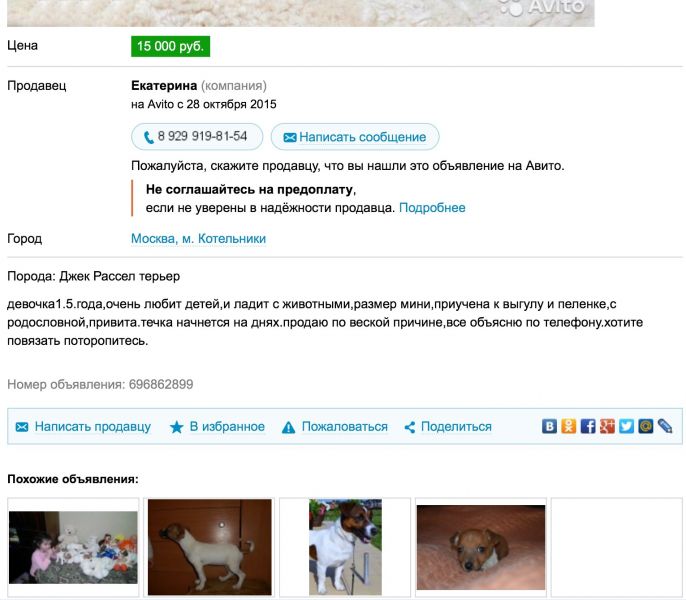
Task: Click the warning triangle icon for Пожаловаться
Action: [x=288, y=427]
